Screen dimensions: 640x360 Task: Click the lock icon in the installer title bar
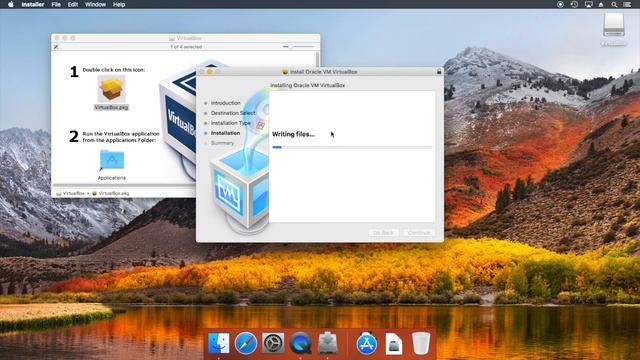point(439,71)
